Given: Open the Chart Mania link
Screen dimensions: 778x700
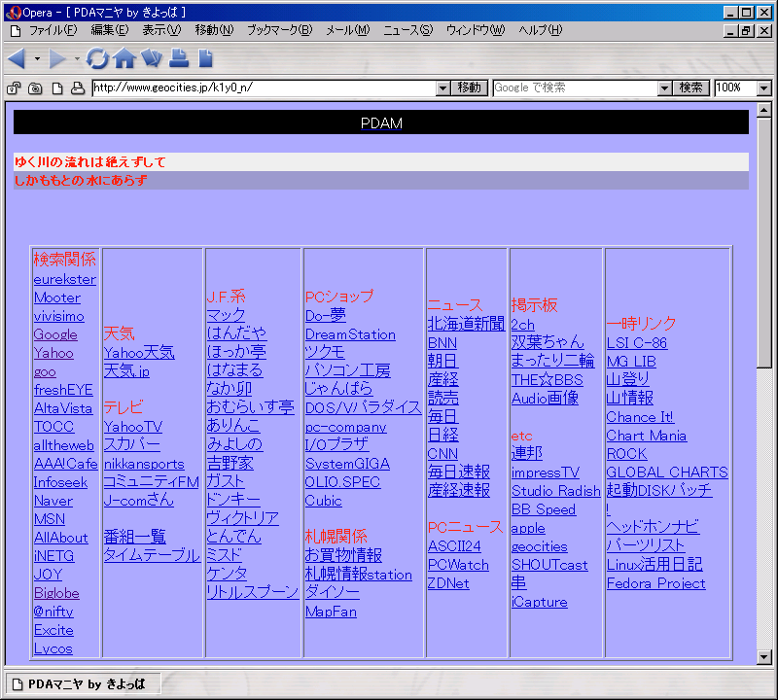Looking at the screenshot, I should pos(647,436).
